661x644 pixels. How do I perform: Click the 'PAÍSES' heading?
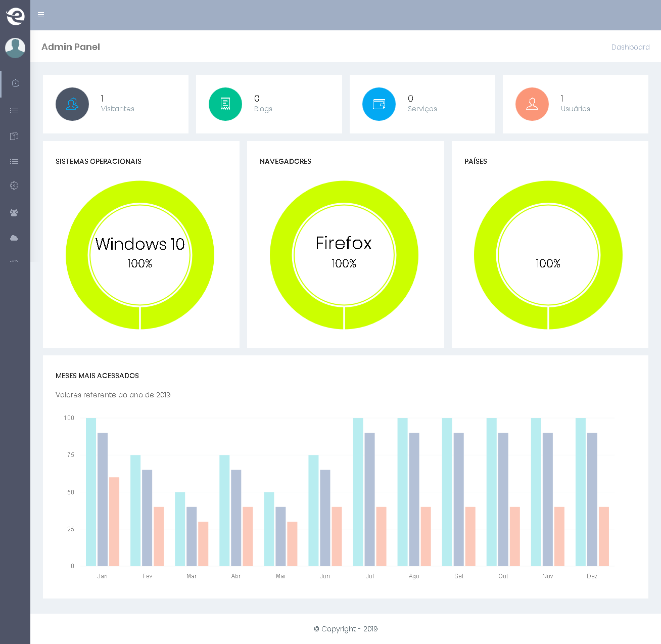click(476, 161)
